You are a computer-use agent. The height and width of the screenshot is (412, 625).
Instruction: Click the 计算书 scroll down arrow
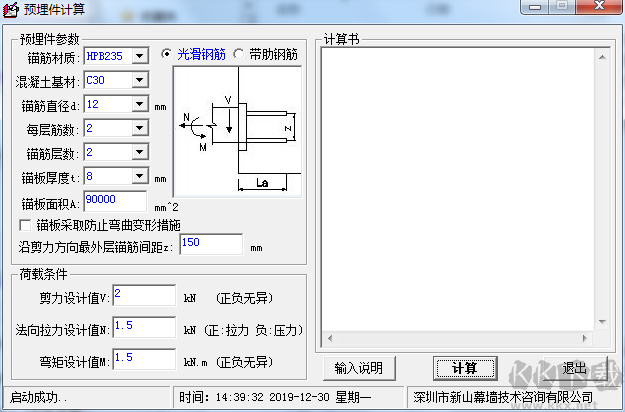pos(602,322)
